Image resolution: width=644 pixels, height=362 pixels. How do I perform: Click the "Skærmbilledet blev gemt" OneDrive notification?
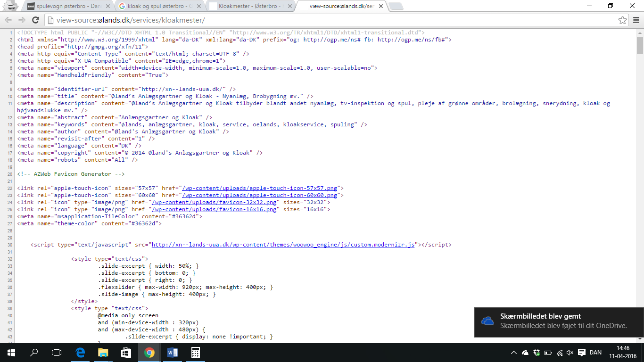tap(559, 322)
